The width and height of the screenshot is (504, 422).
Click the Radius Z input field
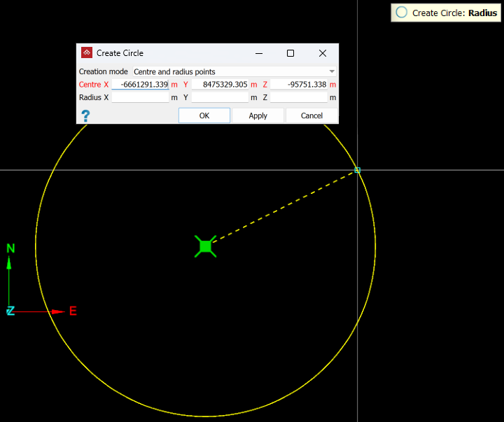click(299, 97)
